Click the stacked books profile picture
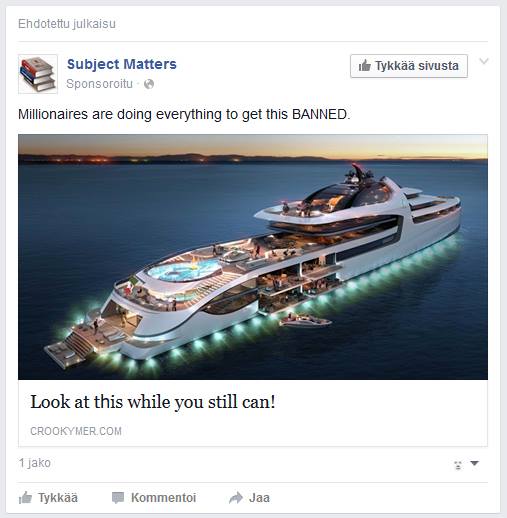This screenshot has height=518, width=507. coord(38,74)
